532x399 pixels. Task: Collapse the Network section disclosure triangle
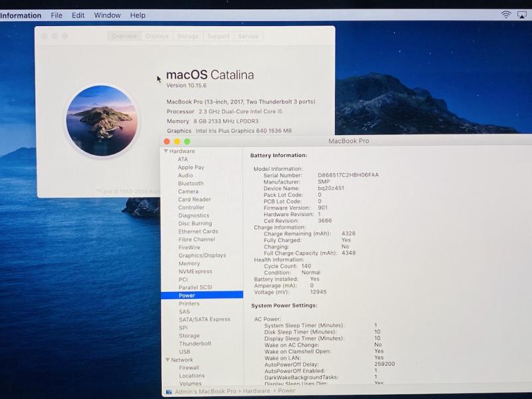tap(168, 360)
